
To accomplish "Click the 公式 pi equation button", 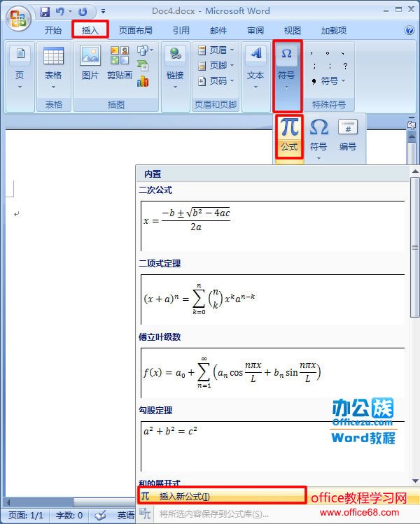I will click(289, 136).
